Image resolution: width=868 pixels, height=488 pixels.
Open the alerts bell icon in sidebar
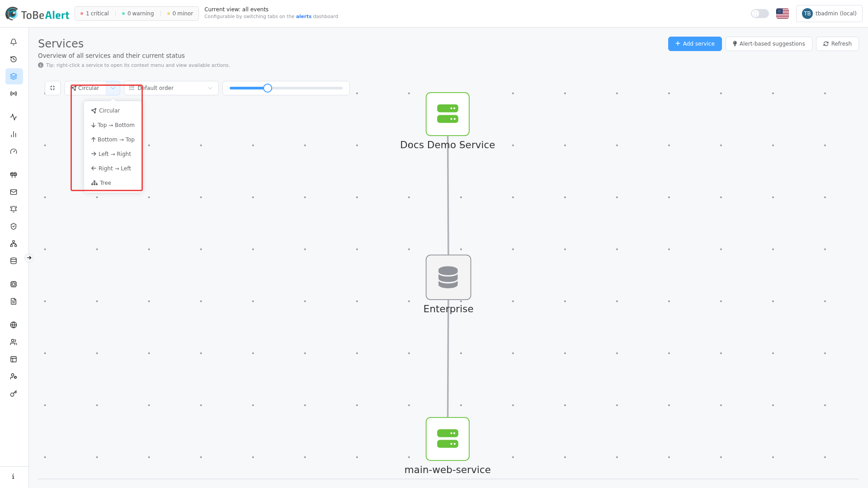pos(14,42)
